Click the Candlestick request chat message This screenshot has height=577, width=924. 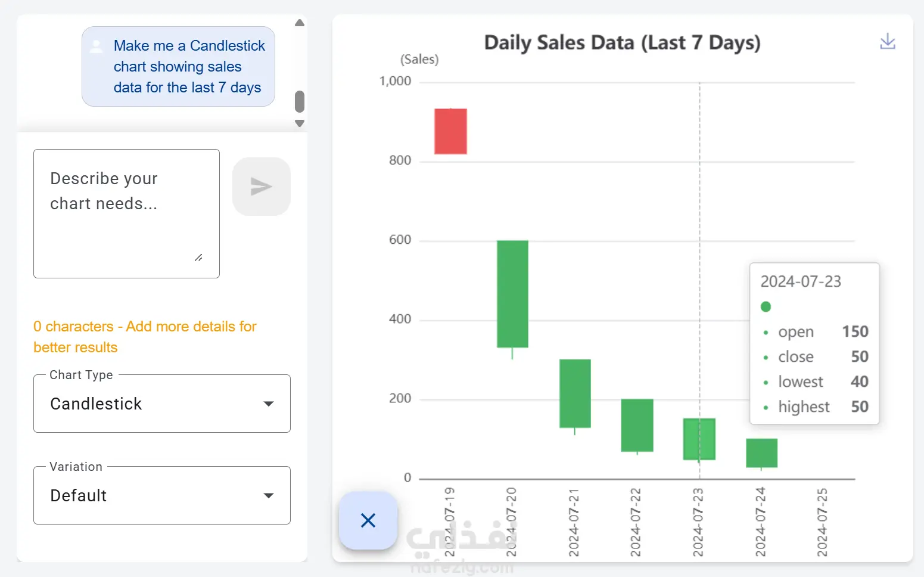pyautogui.click(x=178, y=66)
